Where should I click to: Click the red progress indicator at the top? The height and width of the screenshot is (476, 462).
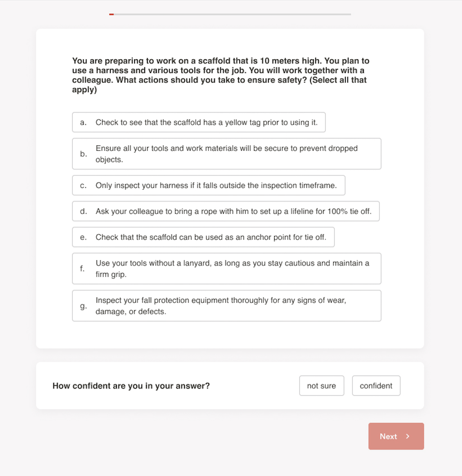(112, 14)
